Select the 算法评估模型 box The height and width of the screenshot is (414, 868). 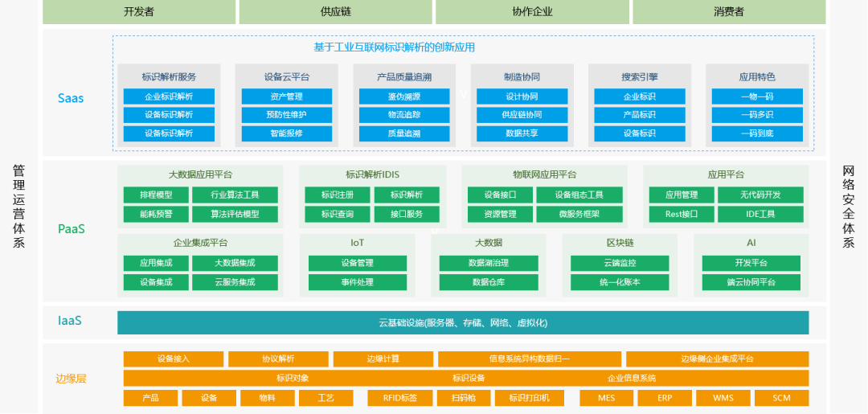pyautogui.click(x=235, y=214)
